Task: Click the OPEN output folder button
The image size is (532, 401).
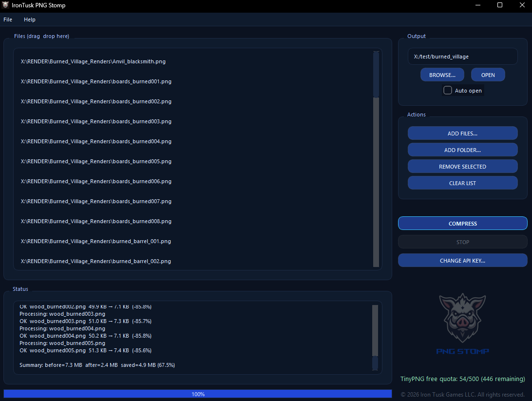Action: pyautogui.click(x=488, y=75)
